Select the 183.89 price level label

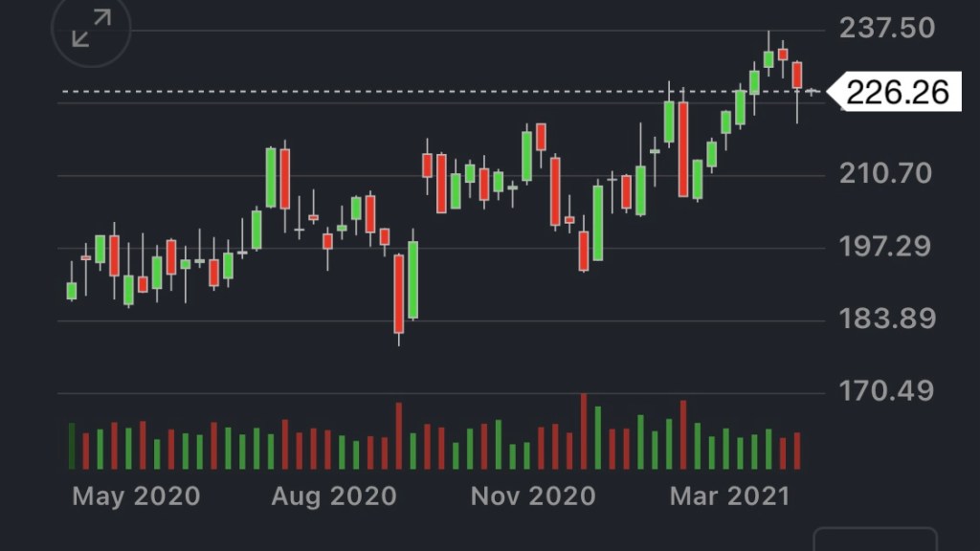click(x=886, y=319)
